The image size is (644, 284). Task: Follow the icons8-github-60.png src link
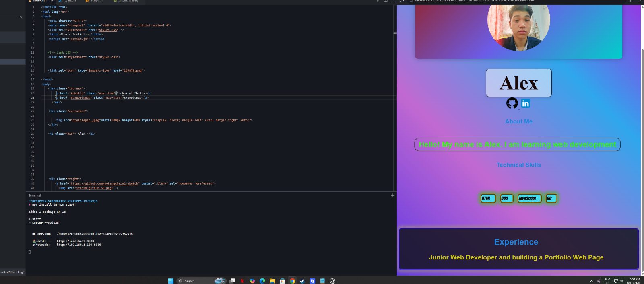95,188
